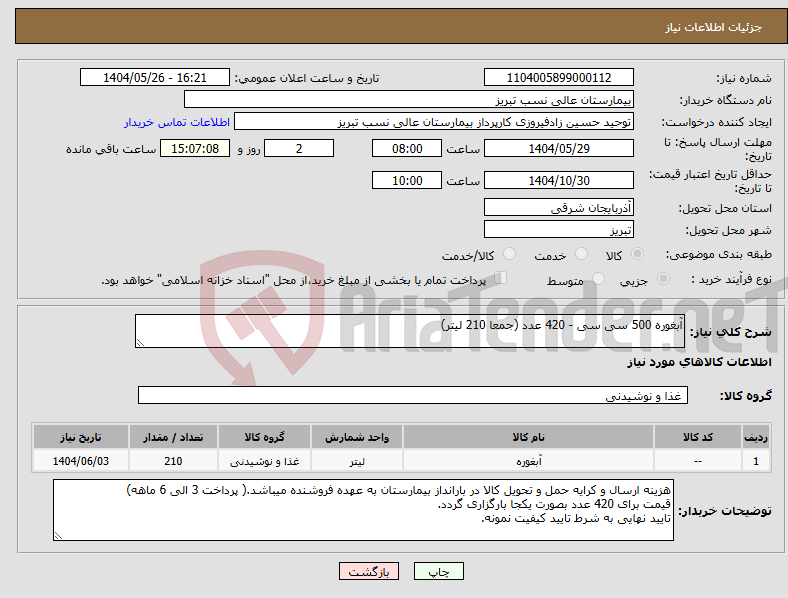788x598 pixels.
Task: Select the کالا radio button
Action: (x=637, y=254)
